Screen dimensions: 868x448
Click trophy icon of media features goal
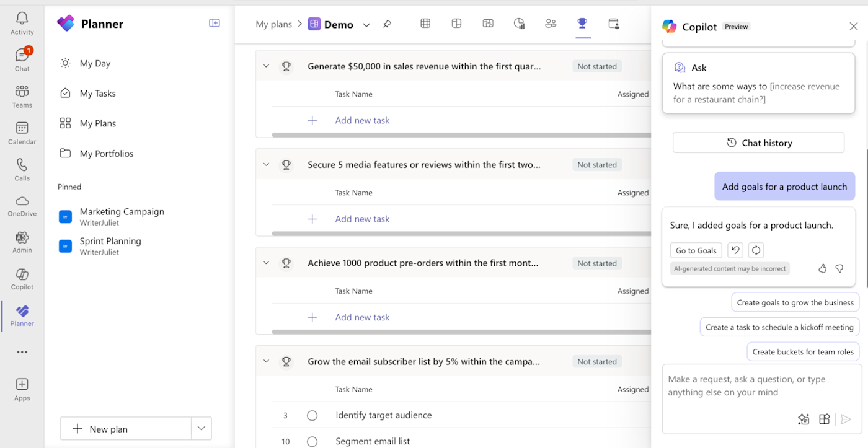point(286,165)
